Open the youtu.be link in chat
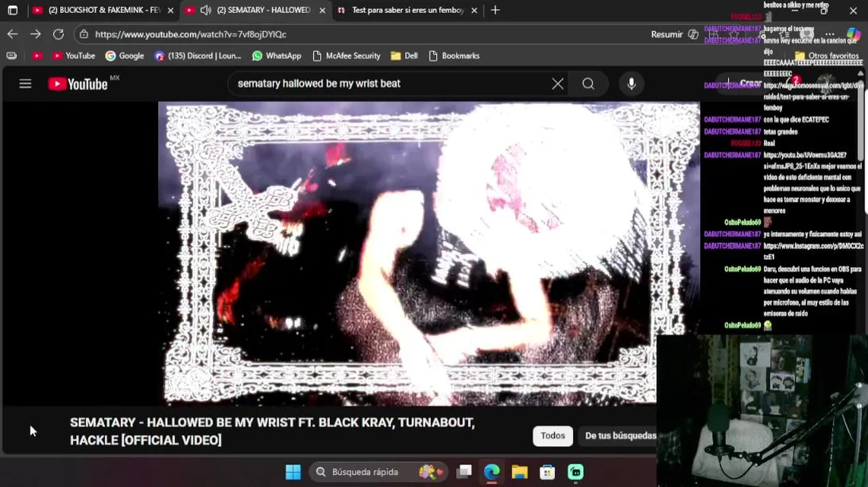This screenshot has height=487, width=868. click(804, 160)
